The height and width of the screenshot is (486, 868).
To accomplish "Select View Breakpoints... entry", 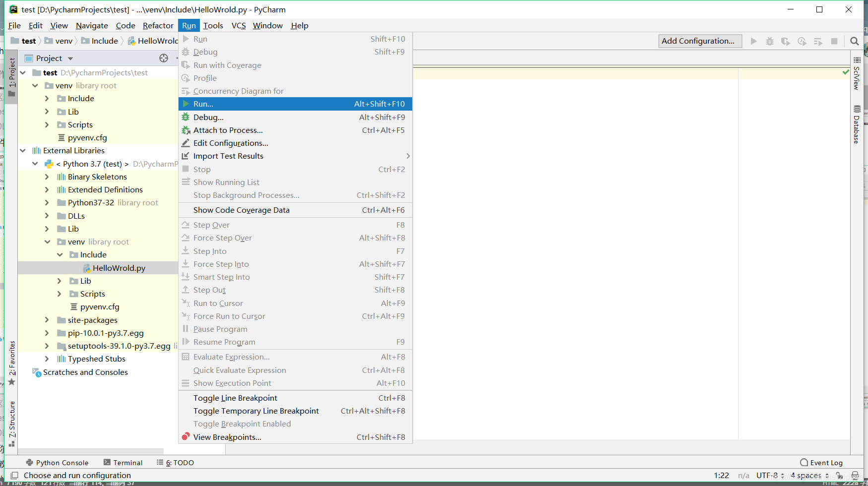I will click(295, 437).
